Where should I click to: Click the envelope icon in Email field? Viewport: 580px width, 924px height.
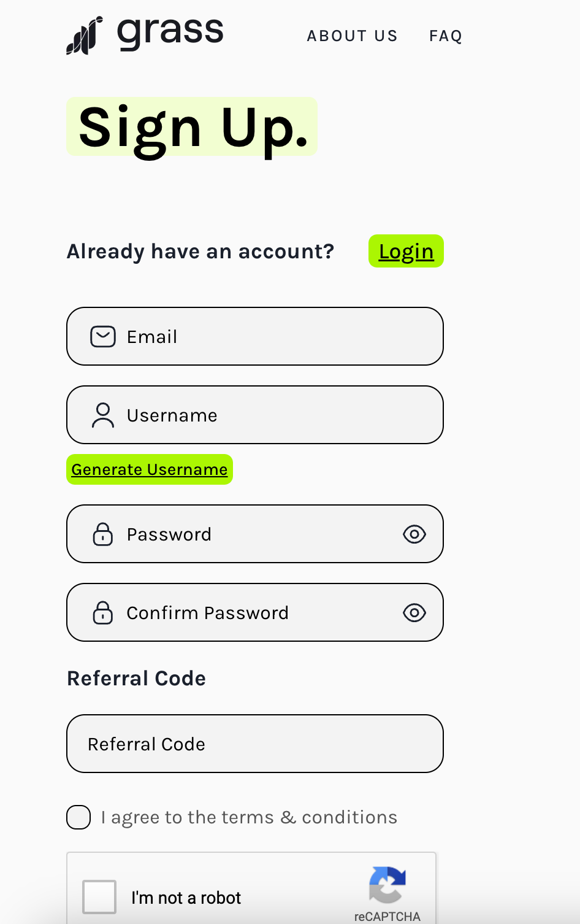[103, 337]
